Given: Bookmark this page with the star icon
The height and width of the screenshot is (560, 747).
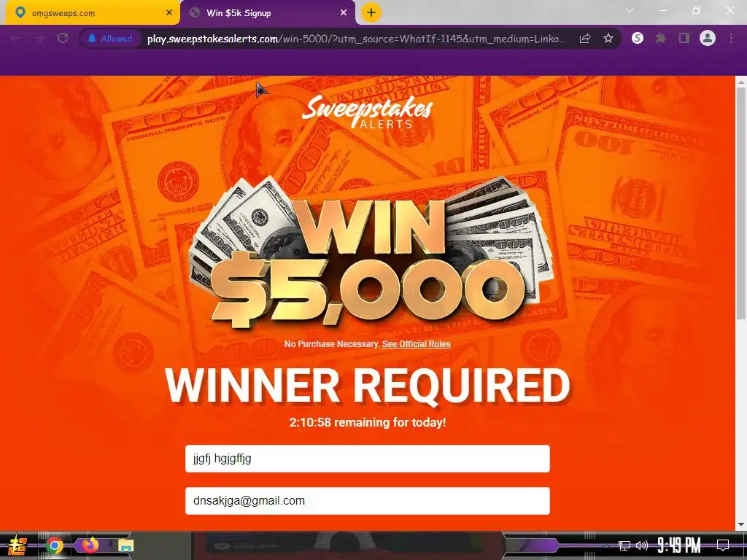Looking at the screenshot, I should 608,39.
